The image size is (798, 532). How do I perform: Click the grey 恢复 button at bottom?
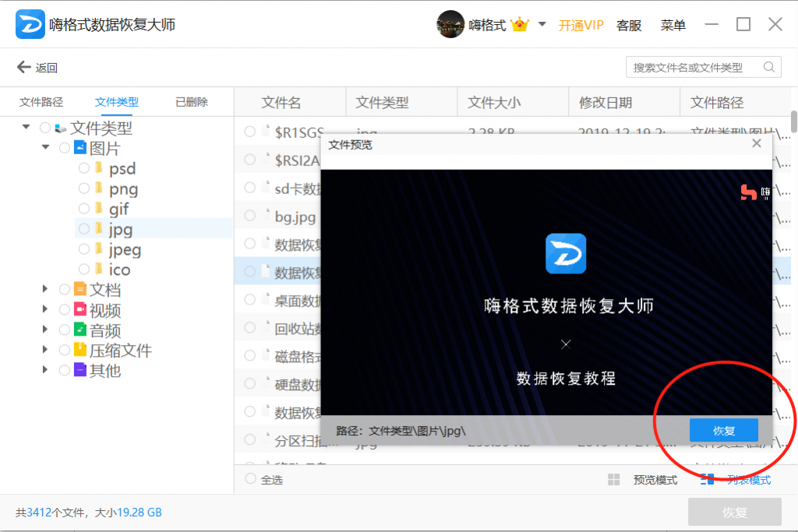point(734,512)
